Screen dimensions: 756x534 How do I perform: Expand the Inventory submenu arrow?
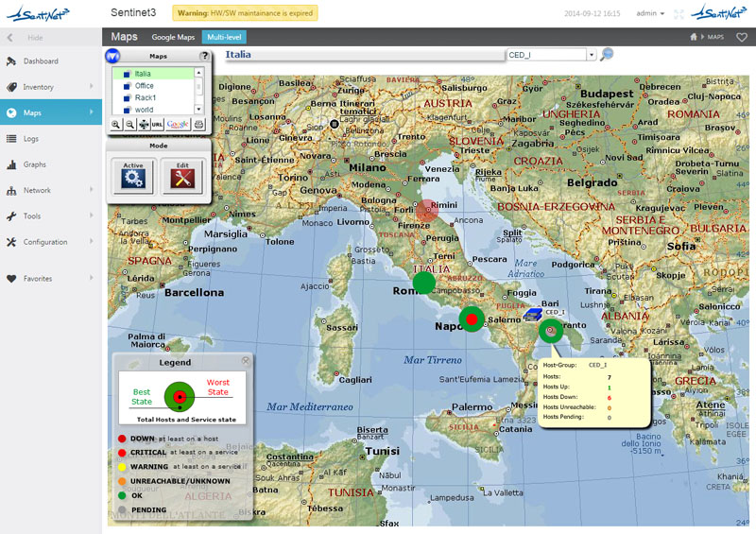click(x=91, y=86)
